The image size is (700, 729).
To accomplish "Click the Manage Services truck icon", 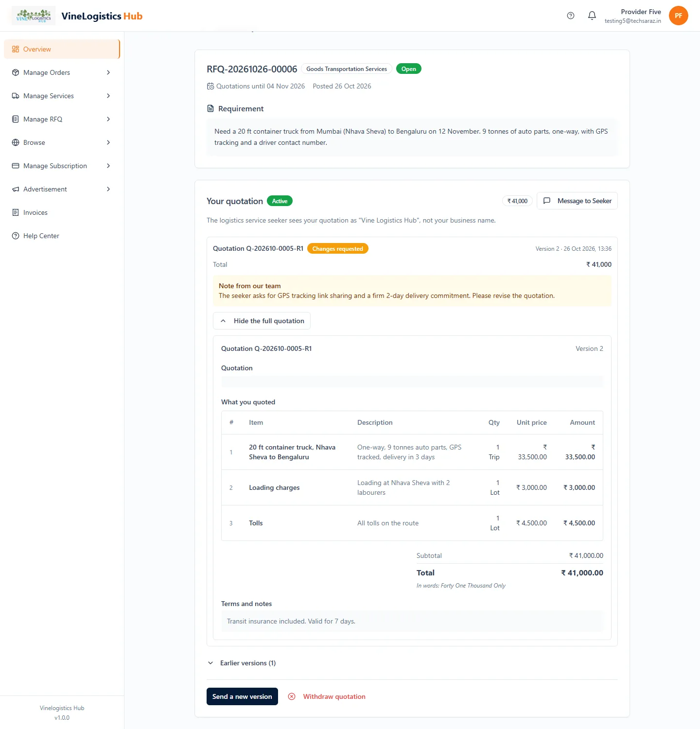I will (16, 96).
